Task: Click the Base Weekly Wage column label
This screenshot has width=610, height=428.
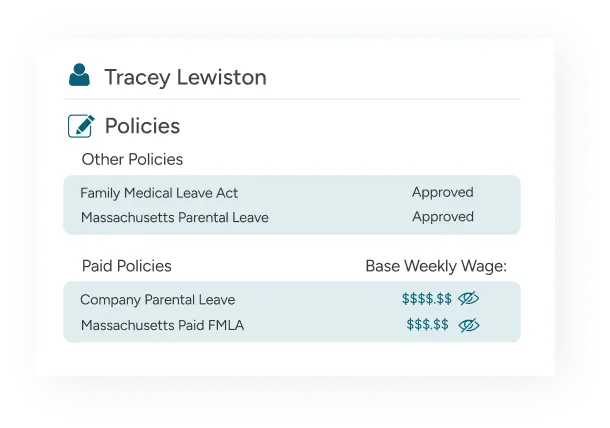Action: 436,266
